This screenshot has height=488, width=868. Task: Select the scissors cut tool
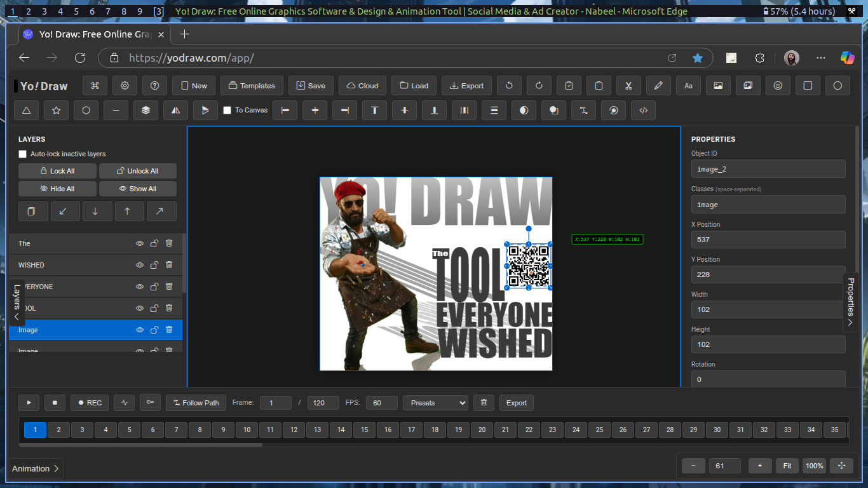coord(628,85)
